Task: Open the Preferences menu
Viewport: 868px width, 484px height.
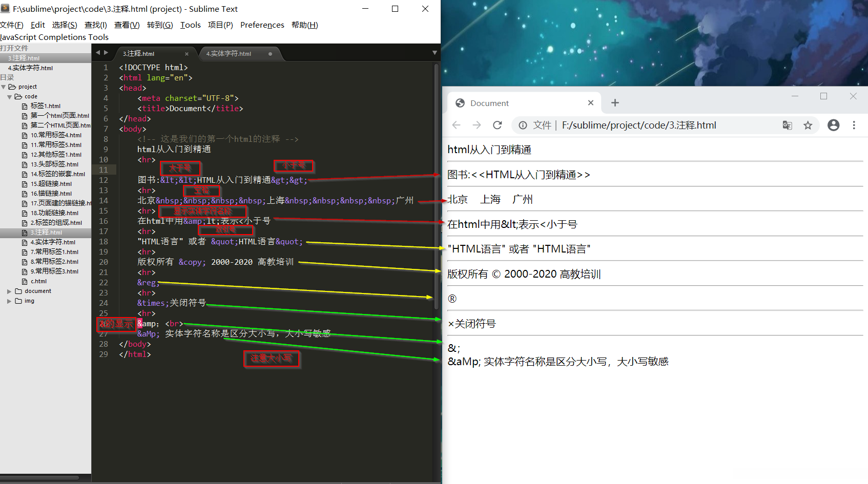Action: tap(262, 25)
